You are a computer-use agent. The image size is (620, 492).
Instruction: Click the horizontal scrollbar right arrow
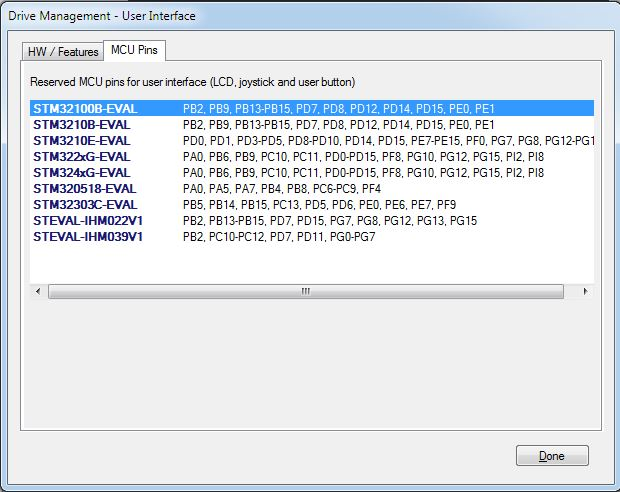(x=585, y=291)
